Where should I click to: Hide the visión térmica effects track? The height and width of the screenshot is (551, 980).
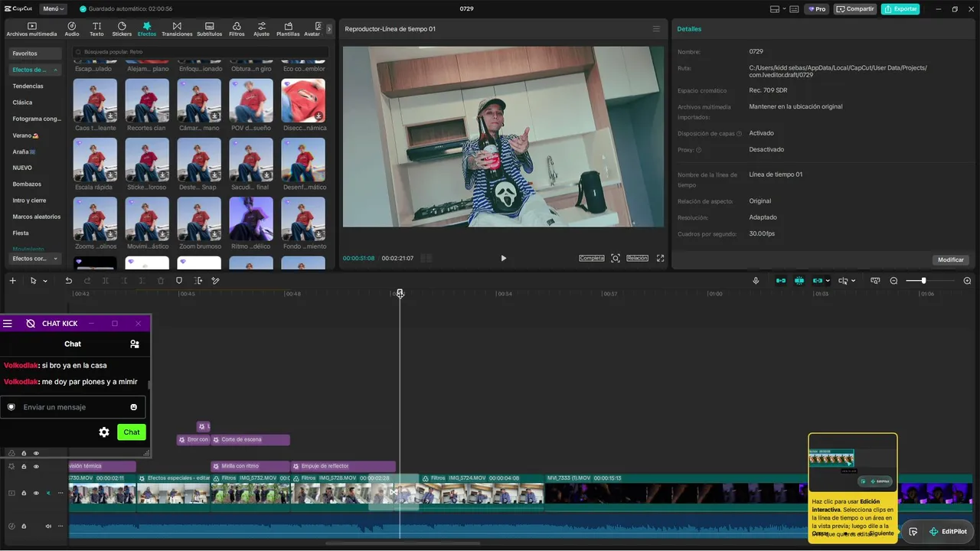(36, 467)
